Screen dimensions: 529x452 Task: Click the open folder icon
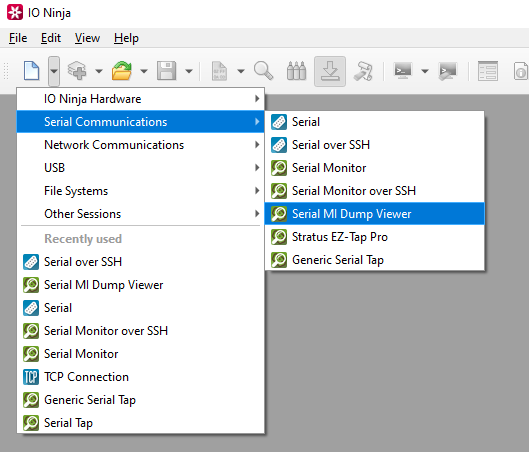tap(122, 71)
